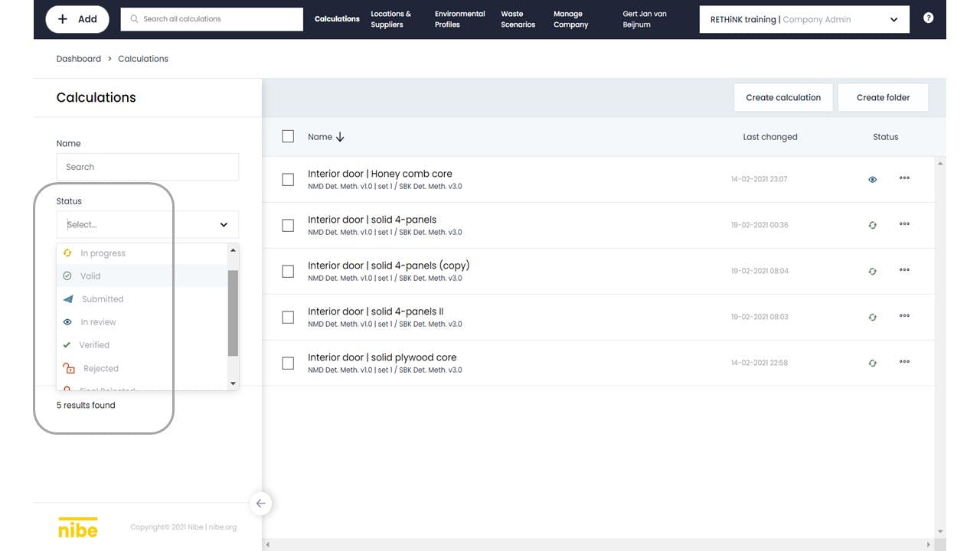This screenshot has width=980, height=551.
Task: Check the solid 4-panels (copy) row checkbox
Action: pyautogui.click(x=288, y=272)
